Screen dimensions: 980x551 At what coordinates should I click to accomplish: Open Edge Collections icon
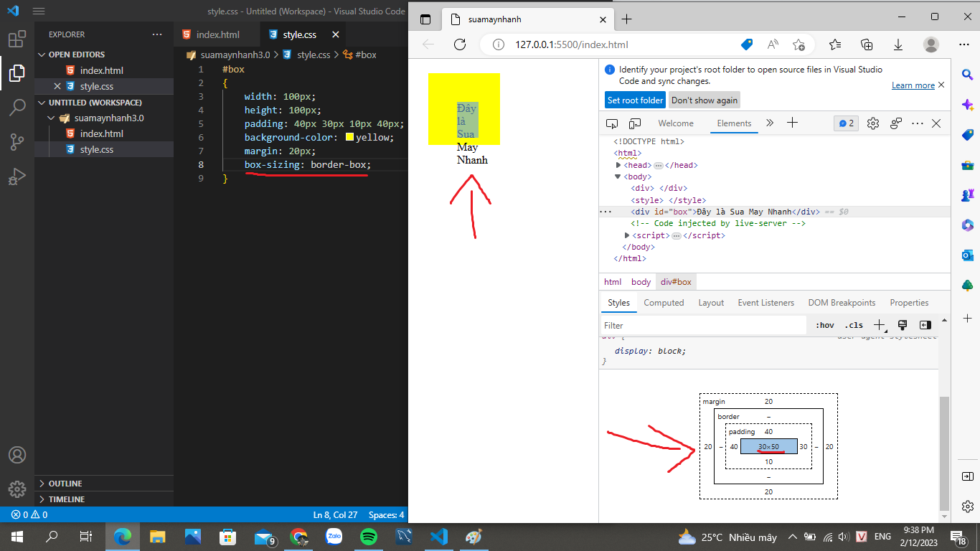pos(867,44)
